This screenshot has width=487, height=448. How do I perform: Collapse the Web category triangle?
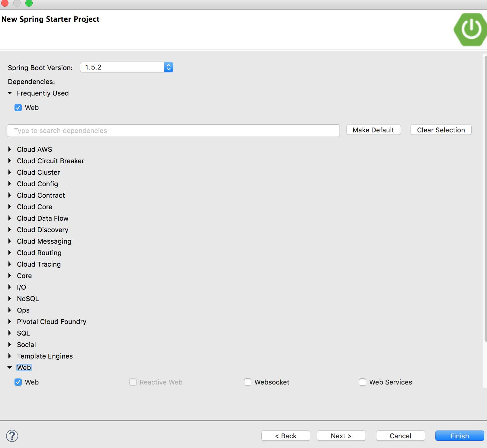point(10,368)
